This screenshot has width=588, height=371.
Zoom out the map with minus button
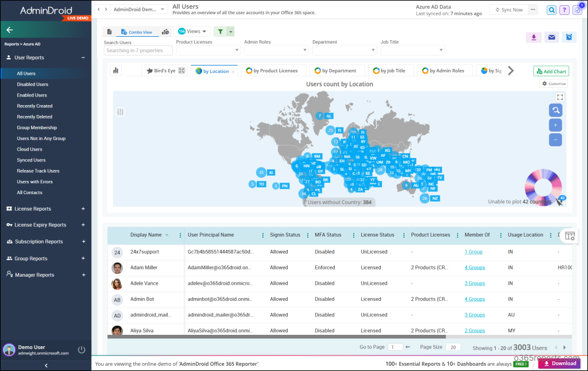(555, 140)
